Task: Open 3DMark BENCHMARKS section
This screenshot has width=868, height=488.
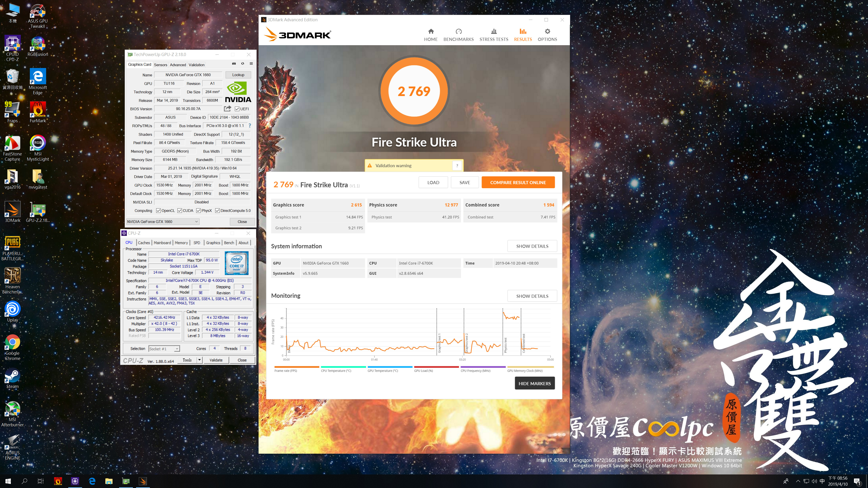Action: point(458,35)
